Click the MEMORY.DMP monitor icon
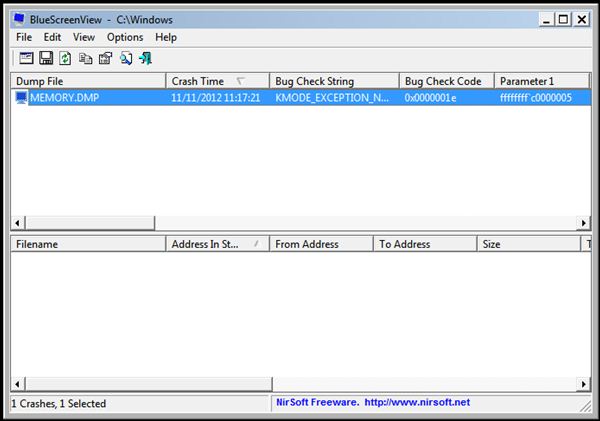This screenshot has width=600, height=421. click(21, 98)
